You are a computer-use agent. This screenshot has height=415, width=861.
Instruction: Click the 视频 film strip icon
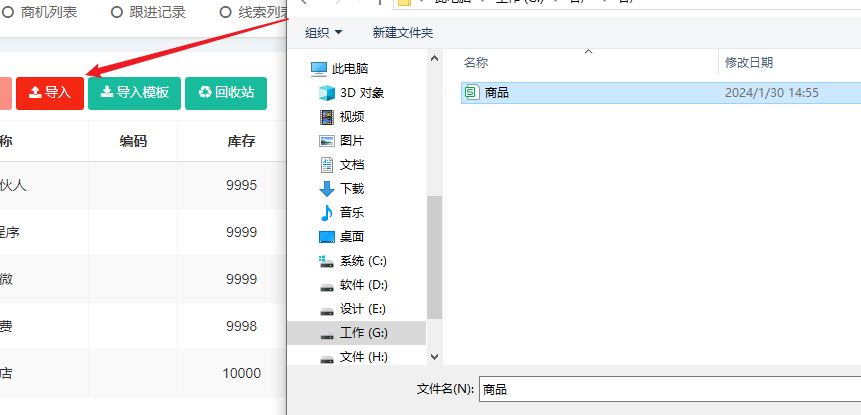pos(327,116)
